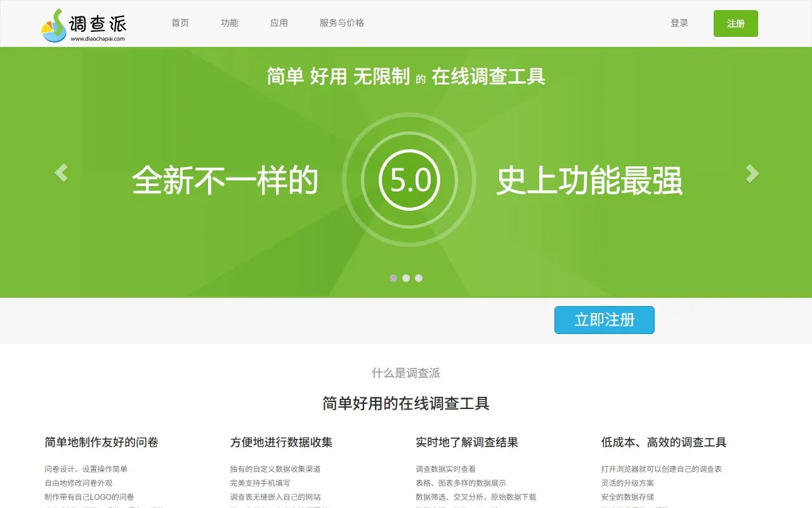Click the 实时地了解调查结果 heading
The width and height of the screenshot is (812, 508).
click(x=467, y=442)
